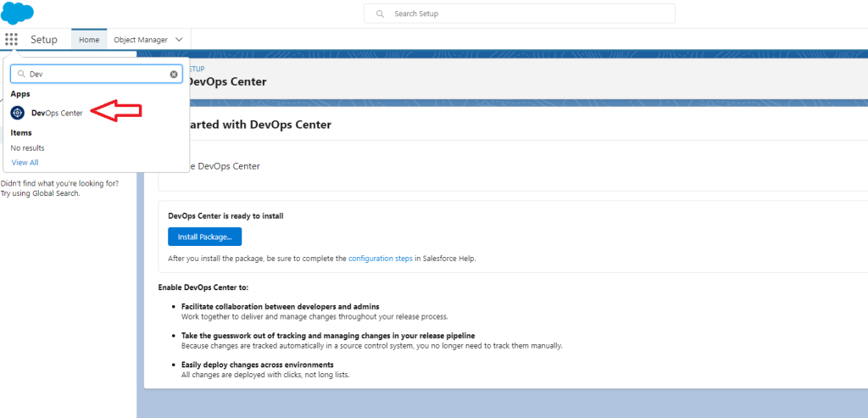
Task: Click the magnifier in Search Setup box
Action: pos(380,14)
